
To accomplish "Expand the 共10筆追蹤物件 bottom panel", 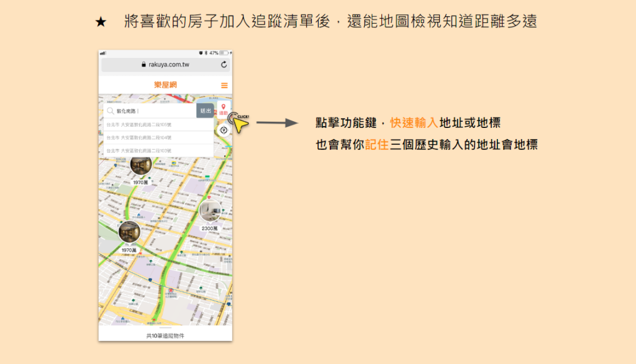I will [x=165, y=334].
